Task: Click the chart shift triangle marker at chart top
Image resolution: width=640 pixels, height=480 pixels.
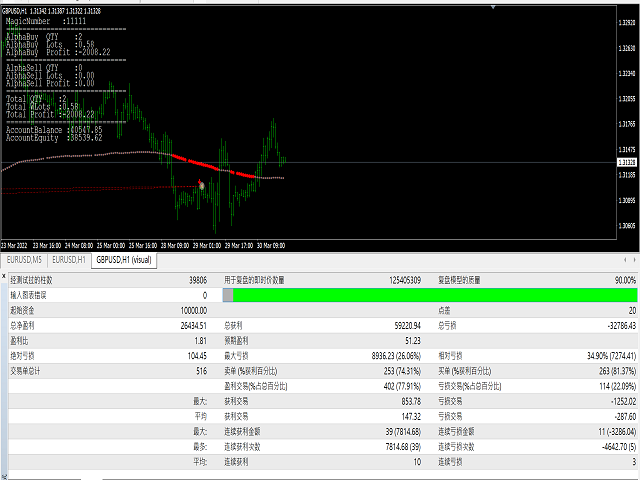Action: [x=493, y=7]
